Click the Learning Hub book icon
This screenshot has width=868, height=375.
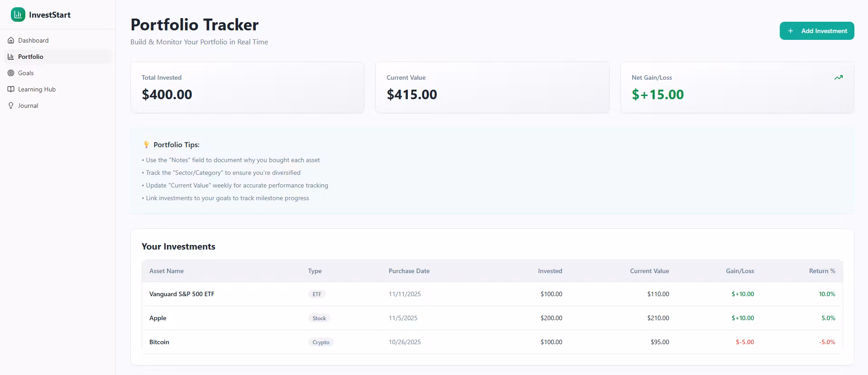pyautogui.click(x=11, y=89)
